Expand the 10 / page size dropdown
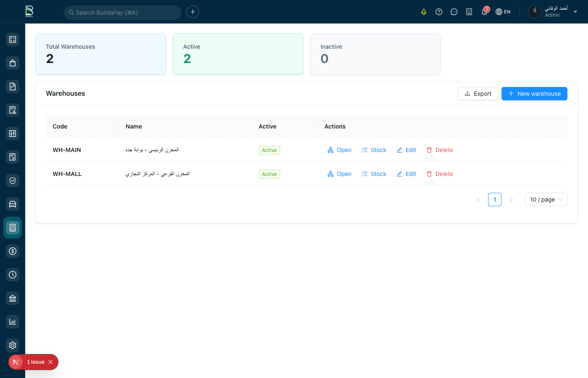Image resolution: width=588 pixels, height=378 pixels. click(546, 199)
